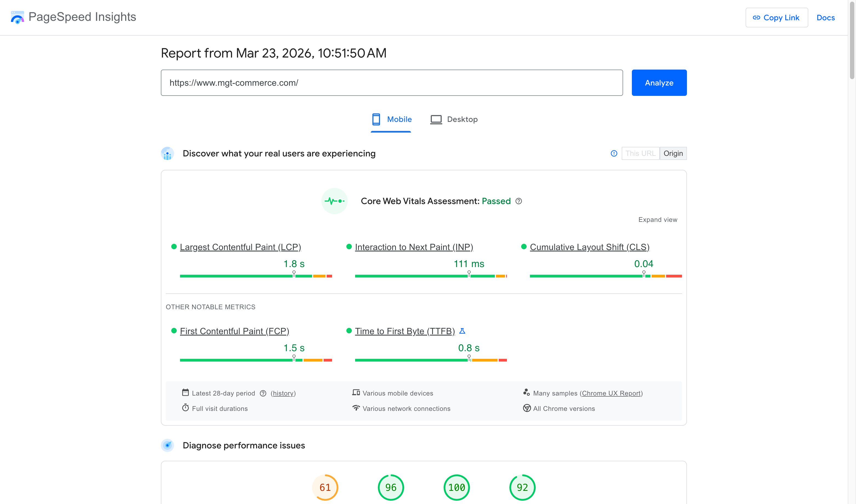Open the Chrome UX Report link
This screenshot has width=856, height=504.
pos(611,393)
